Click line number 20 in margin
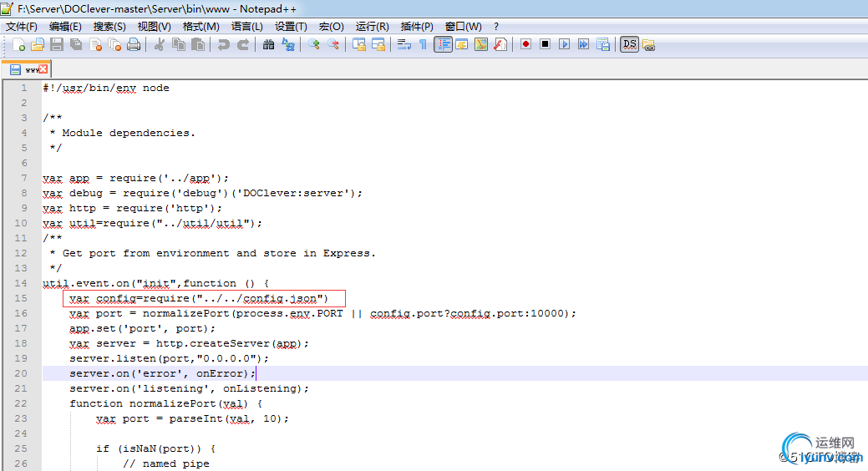This screenshot has width=868, height=471. point(21,373)
